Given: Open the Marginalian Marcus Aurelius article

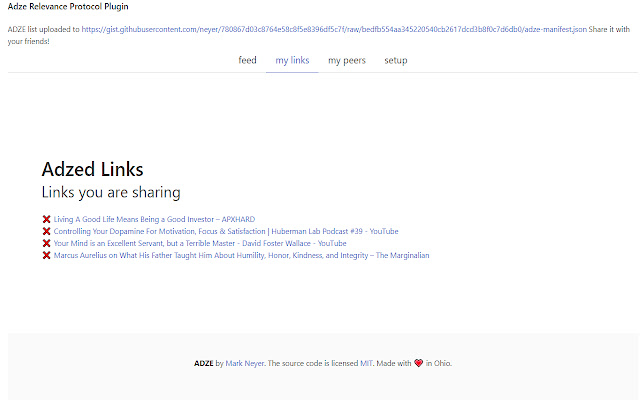Looking at the screenshot, I should point(242,256).
